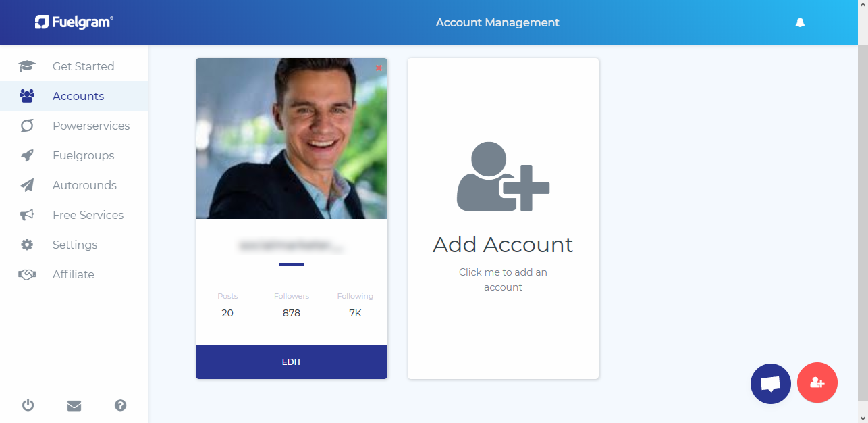868x423 pixels.
Task: Open Settings from the sidebar
Action: pyautogui.click(x=75, y=245)
